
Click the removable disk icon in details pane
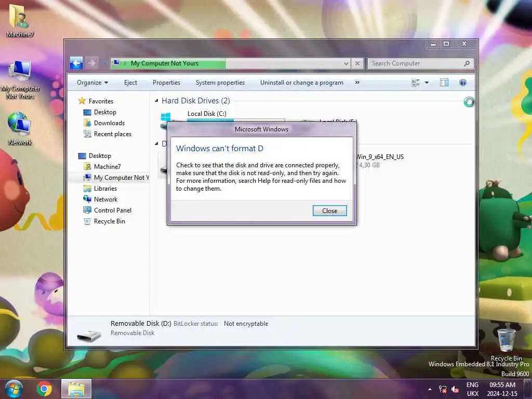tap(89, 336)
